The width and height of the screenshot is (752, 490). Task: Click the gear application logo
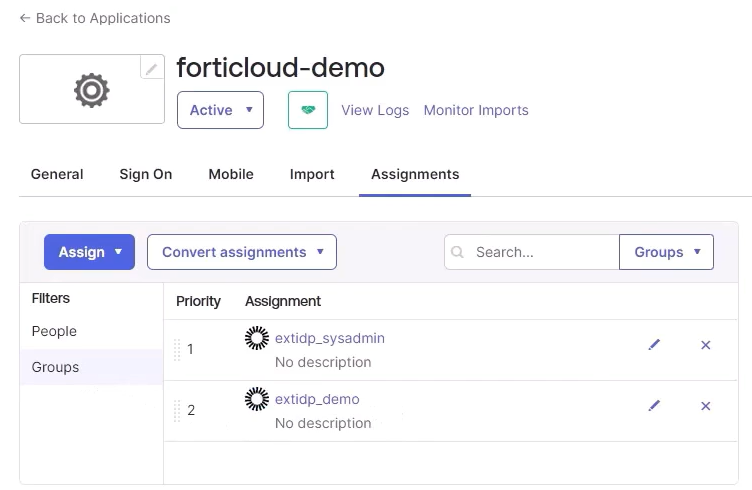click(91, 91)
